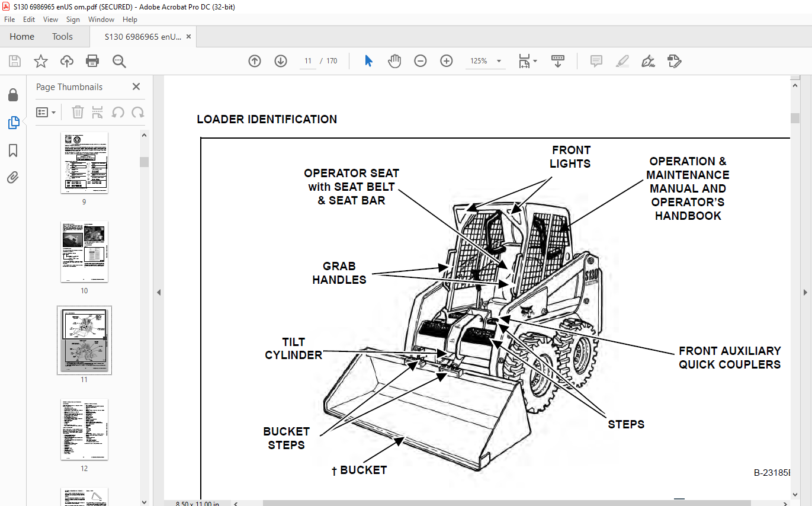
Task: Select page 12 thumbnail
Action: pyautogui.click(x=84, y=429)
